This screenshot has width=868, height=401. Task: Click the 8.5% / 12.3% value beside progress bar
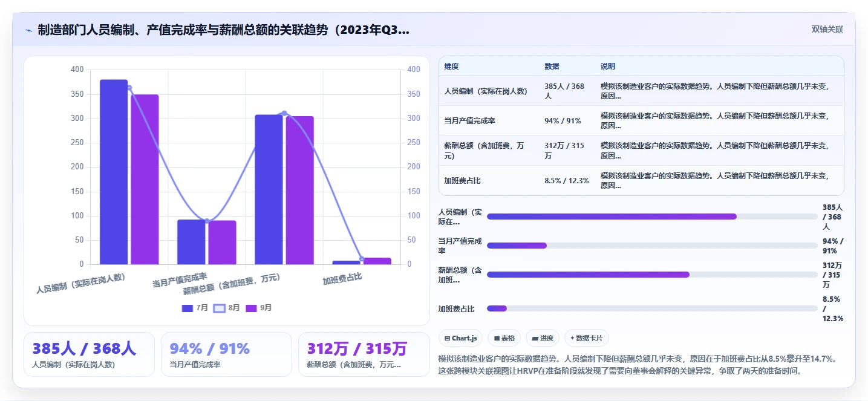[833, 308]
